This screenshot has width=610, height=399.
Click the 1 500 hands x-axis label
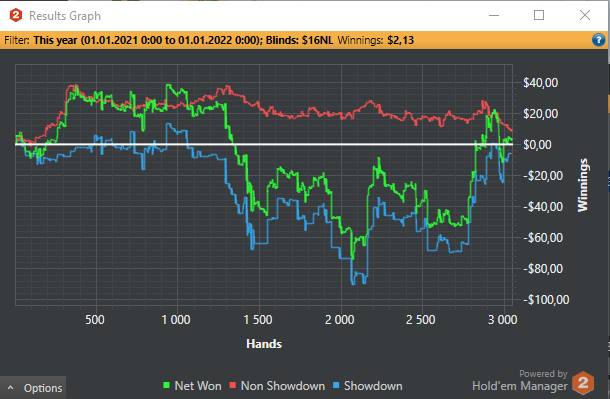click(x=258, y=320)
